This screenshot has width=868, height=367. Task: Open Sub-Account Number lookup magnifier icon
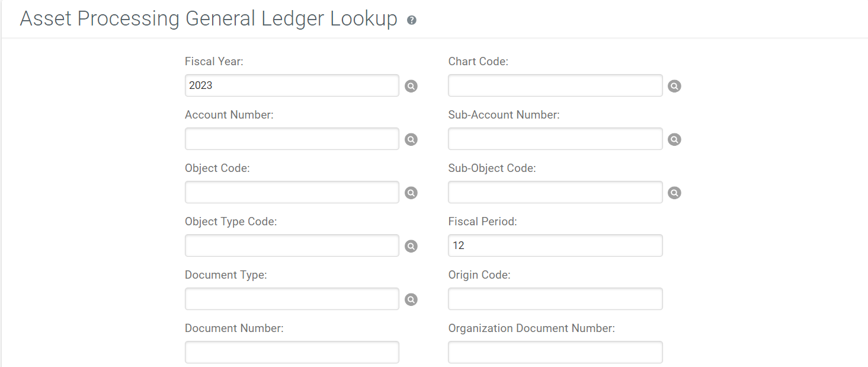point(674,139)
